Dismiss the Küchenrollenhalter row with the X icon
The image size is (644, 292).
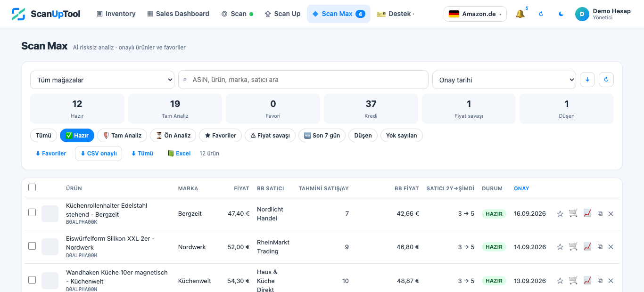tap(611, 214)
